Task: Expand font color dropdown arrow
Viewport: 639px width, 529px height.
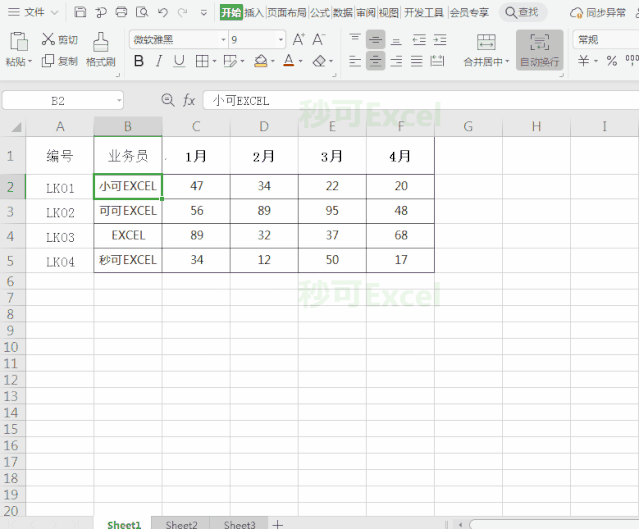Action: coord(300,62)
